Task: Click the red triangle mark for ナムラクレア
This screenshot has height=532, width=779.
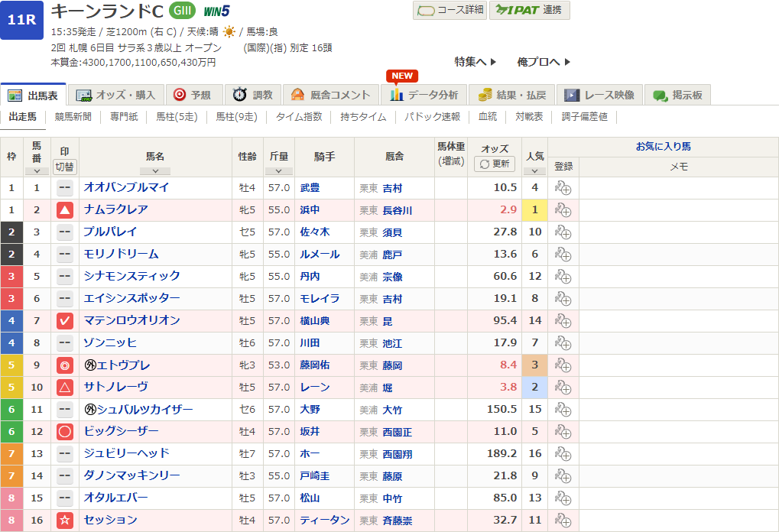Action: coord(65,210)
